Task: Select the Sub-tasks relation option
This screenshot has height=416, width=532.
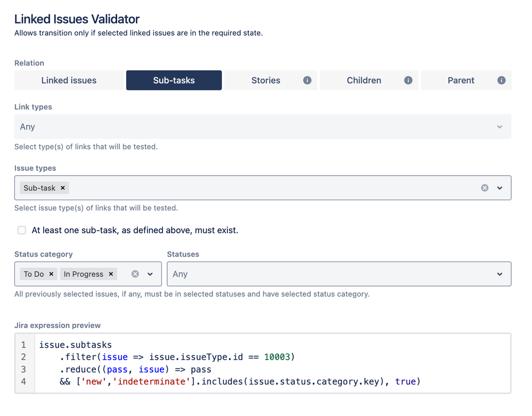Action: click(174, 80)
